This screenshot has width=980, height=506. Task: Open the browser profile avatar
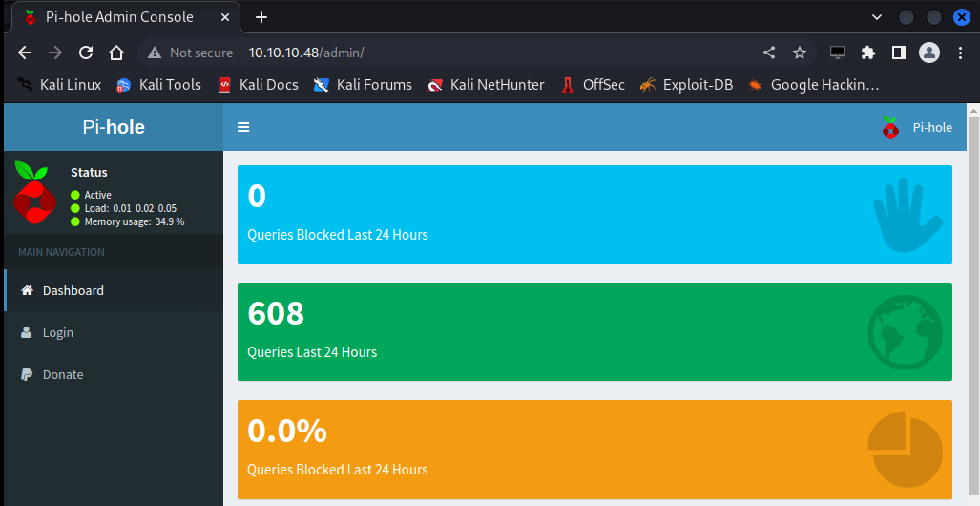[x=929, y=53]
